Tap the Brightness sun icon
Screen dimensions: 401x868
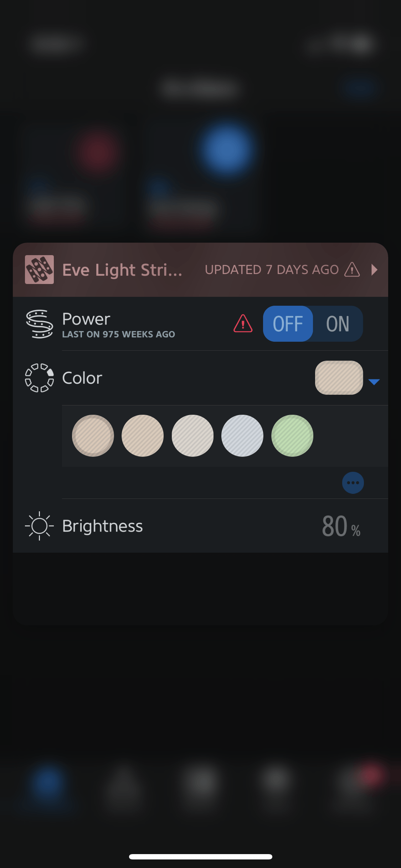[x=39, y=526]
